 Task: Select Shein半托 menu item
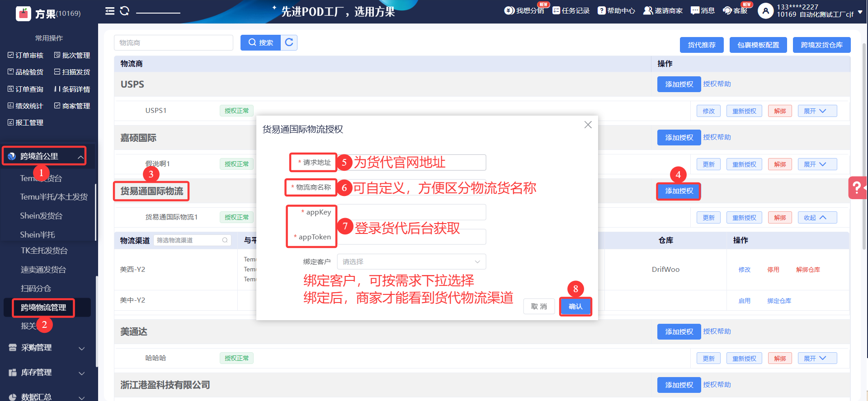tap(38, 235)
